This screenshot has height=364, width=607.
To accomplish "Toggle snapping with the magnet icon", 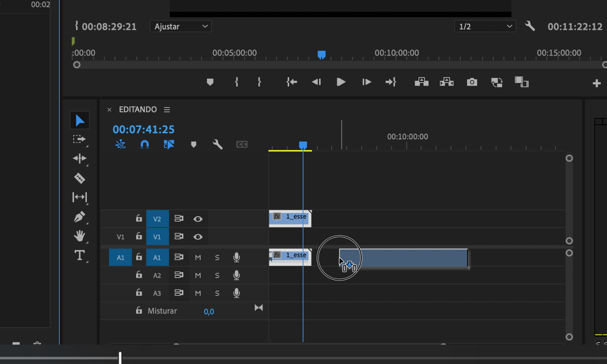I will 145,145.
